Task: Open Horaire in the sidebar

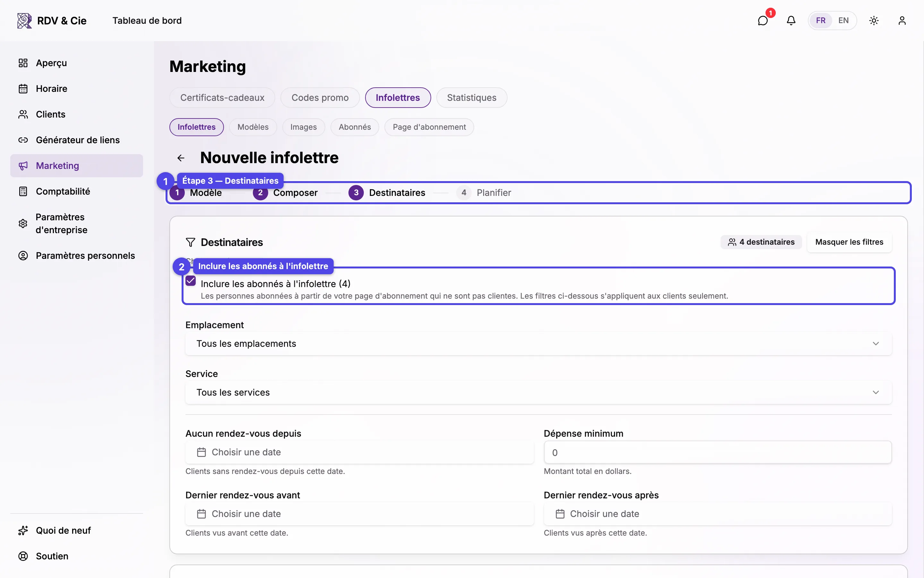Action: (x=76, y=89)
